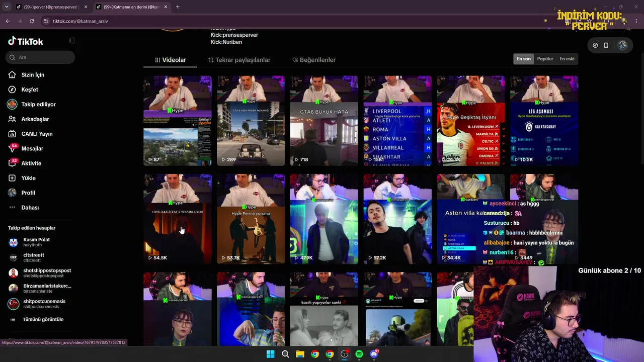Image resolution: width=644 pixels, height=362 pixels.
Task: Open site information icon in address bar
Action: click(46, 21)
